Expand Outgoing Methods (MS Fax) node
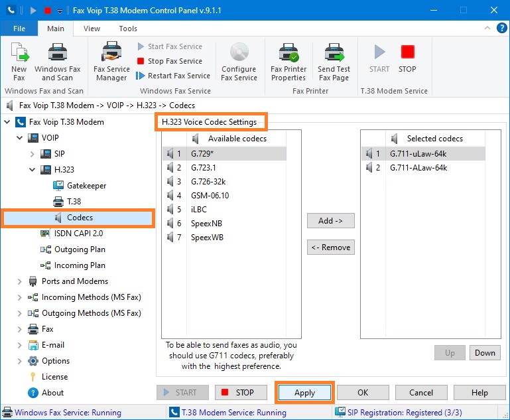Screen dimensions: 510x420 tap(20, 313)
